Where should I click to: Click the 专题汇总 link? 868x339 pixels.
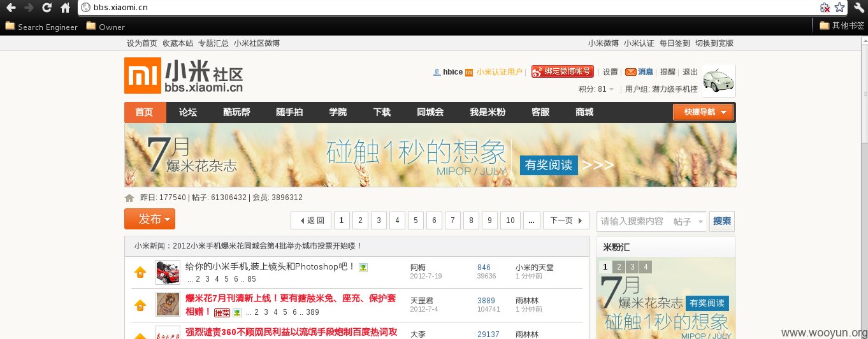[213, 43]
